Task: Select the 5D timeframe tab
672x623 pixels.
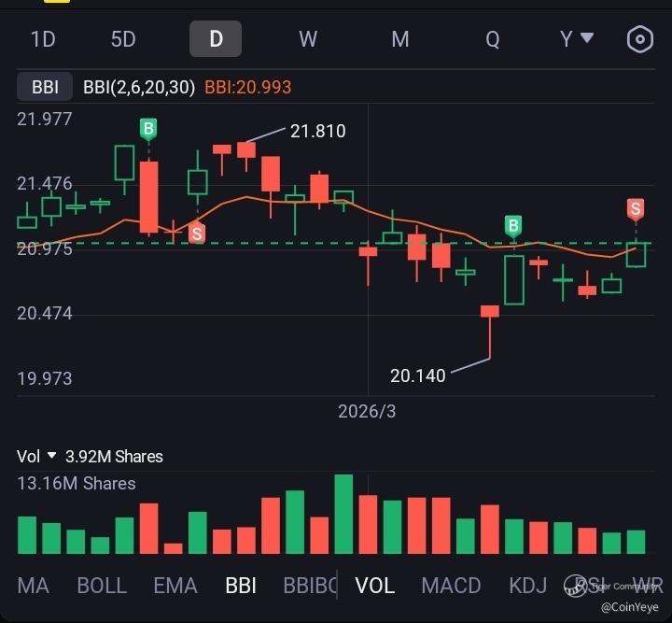Action: pos(123,39)
